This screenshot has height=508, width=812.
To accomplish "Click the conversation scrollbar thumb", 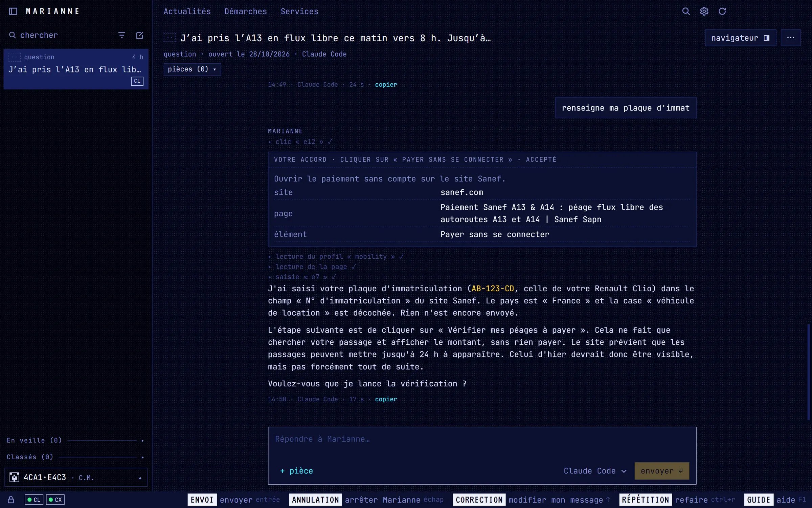I will pyautogui.click(x=808, y=372).
